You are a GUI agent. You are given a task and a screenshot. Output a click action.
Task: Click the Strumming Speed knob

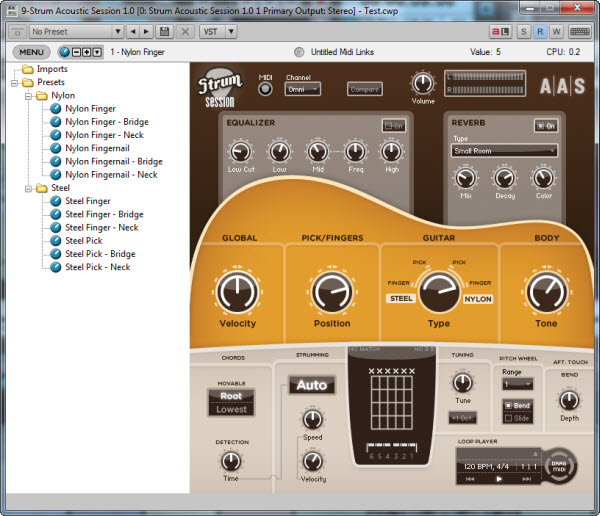tap(312, 419)
